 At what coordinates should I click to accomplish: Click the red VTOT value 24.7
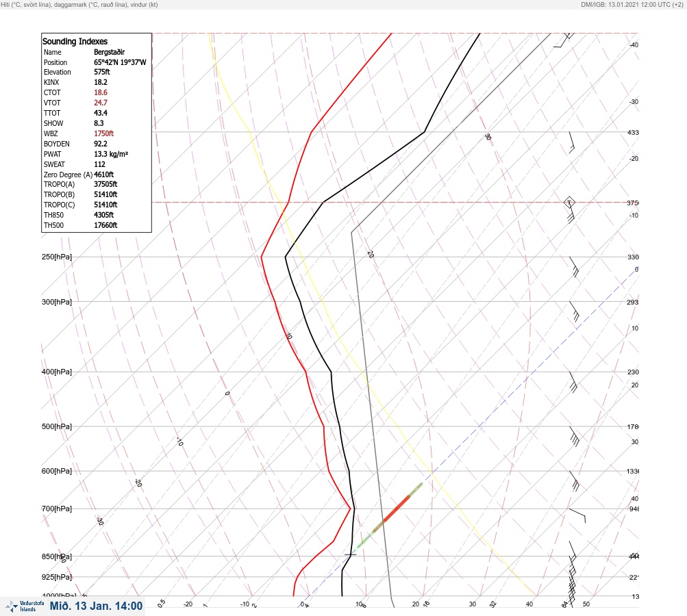click(100, 103)
